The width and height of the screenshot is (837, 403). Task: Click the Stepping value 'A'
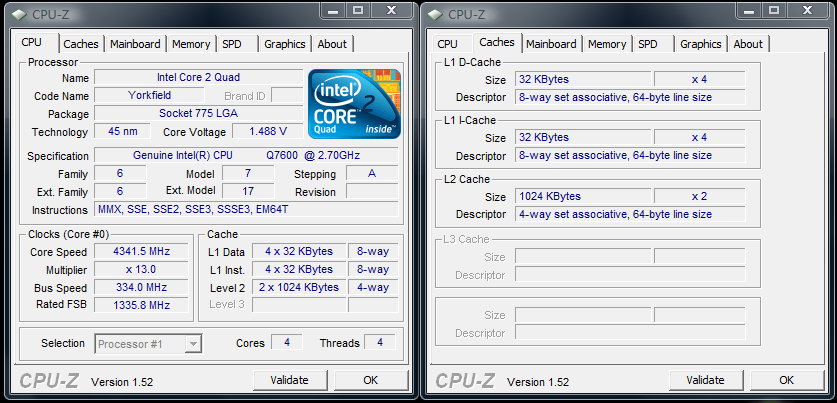tap(372, 173)
